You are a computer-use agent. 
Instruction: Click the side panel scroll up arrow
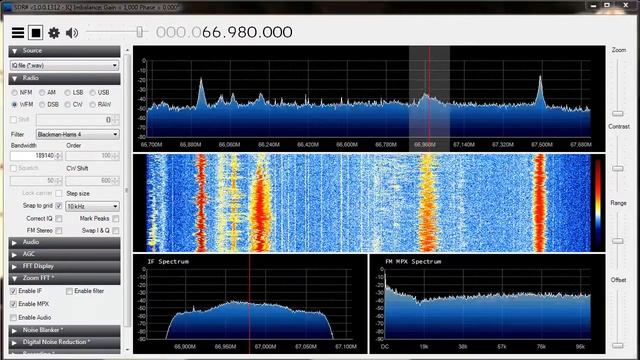click(127, 50)
